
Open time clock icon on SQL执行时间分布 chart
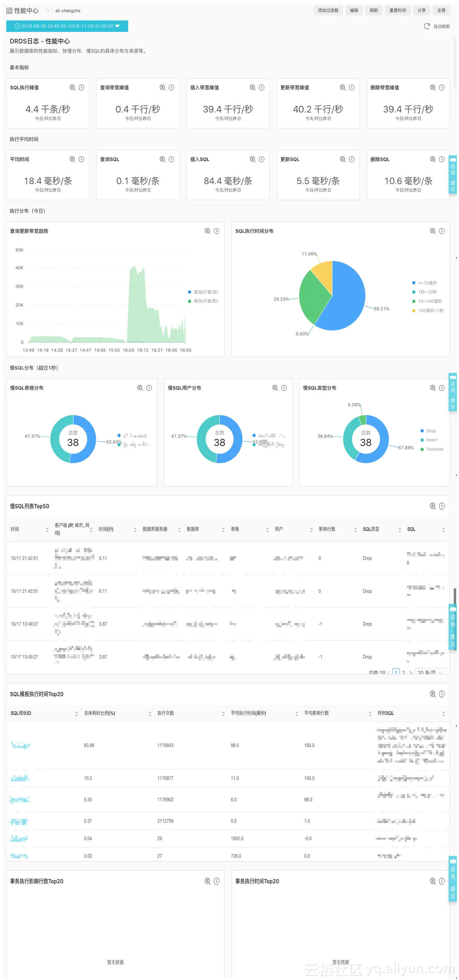point(442,231)
